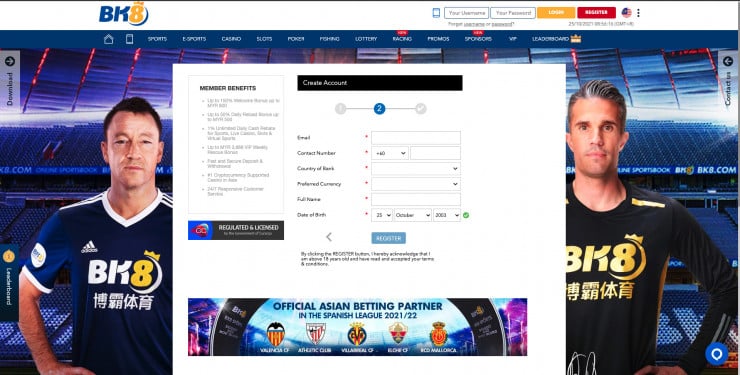Click the mobile app icon beside username field

pyautogui.click(x=436, y=13)
